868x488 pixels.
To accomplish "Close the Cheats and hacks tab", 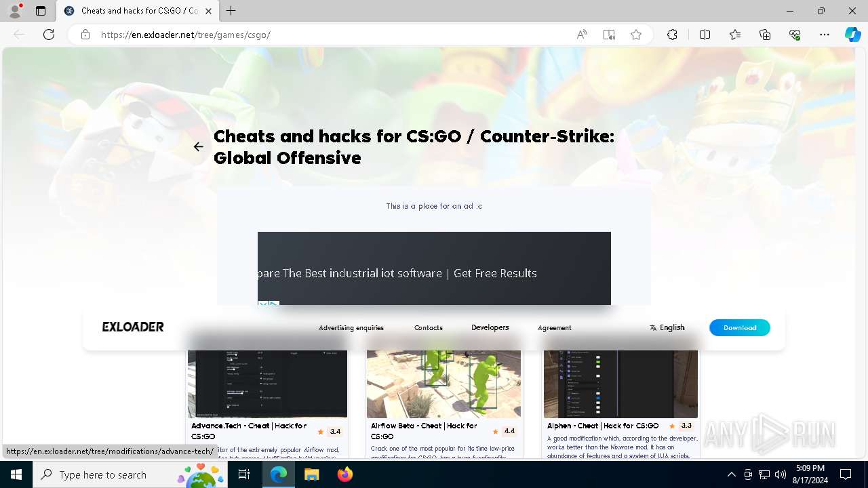I will click(208, 11).
